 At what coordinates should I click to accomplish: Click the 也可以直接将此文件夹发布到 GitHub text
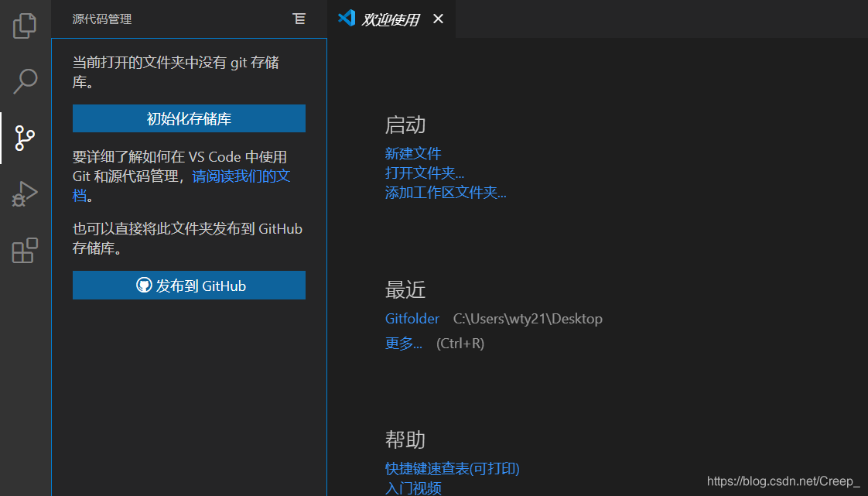[187, 238]
